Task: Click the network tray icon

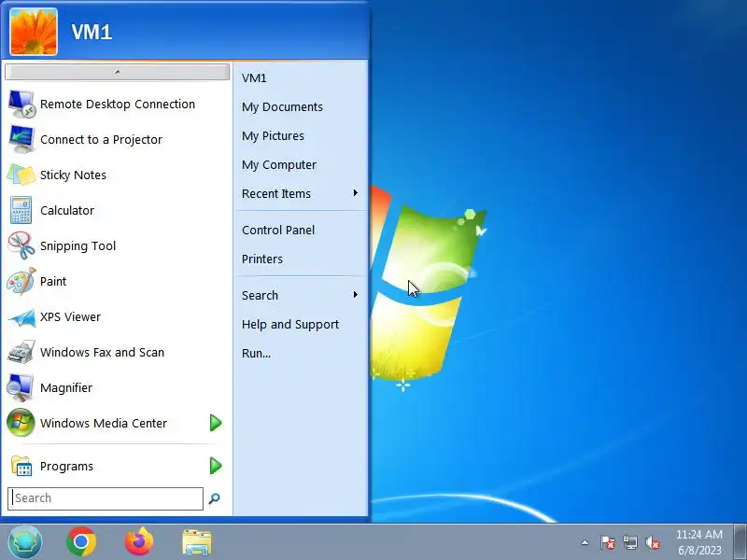Action: pos(630,542)
